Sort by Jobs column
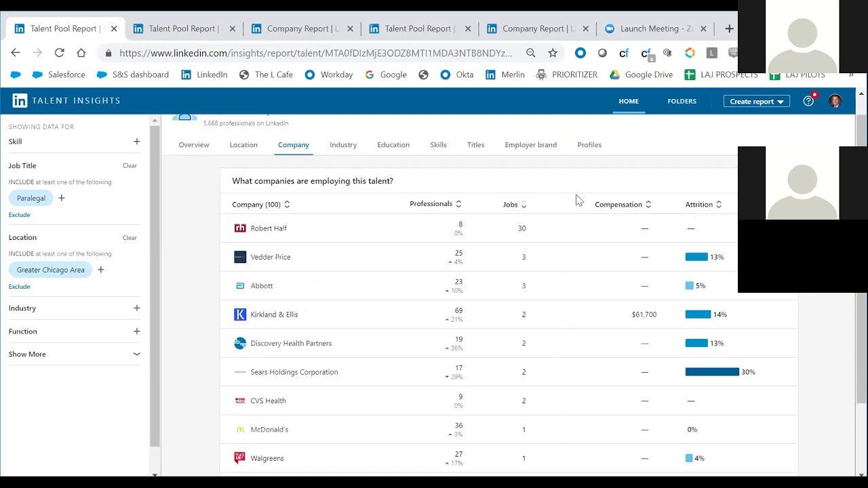Viewport: 868px width, 488px height. click(515, 205)
